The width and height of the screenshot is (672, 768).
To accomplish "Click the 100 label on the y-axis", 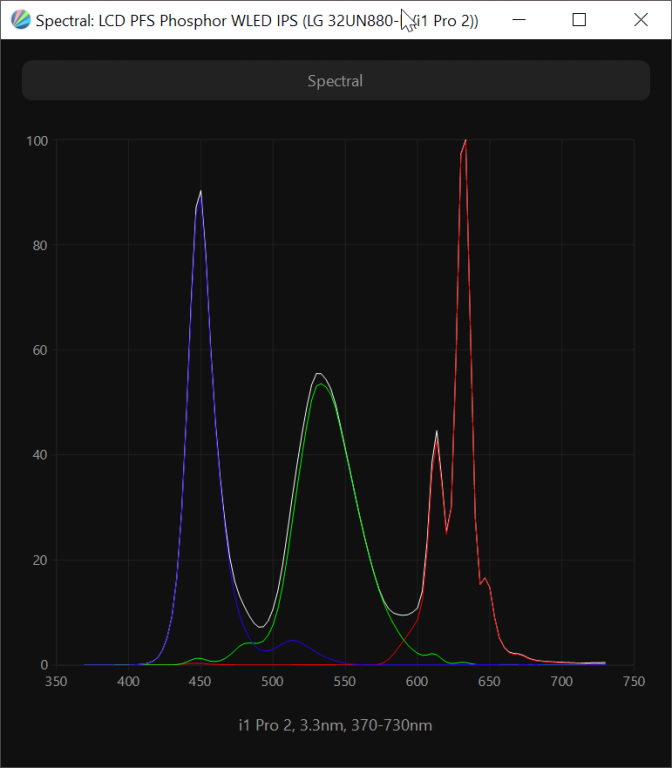I will [x=37, y=140].
